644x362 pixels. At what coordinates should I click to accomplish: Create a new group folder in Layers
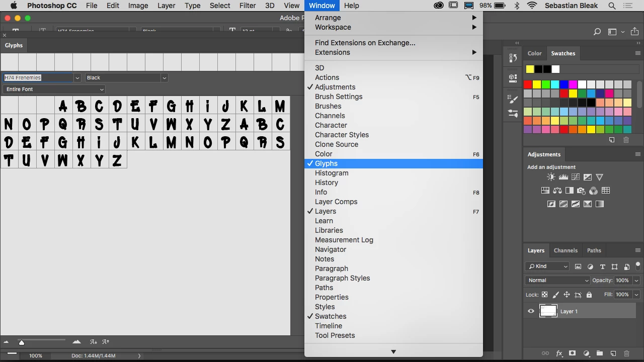(x=599, y=353)
